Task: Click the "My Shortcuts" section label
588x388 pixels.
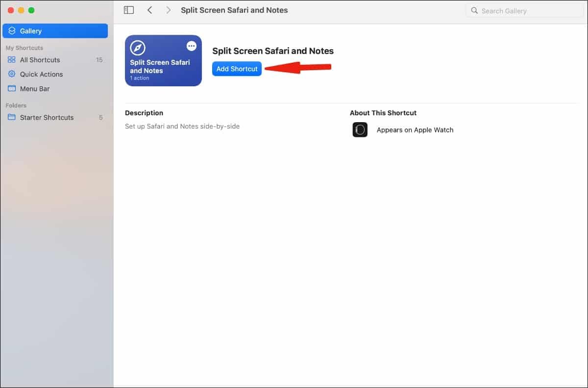Action: [24, 48]
